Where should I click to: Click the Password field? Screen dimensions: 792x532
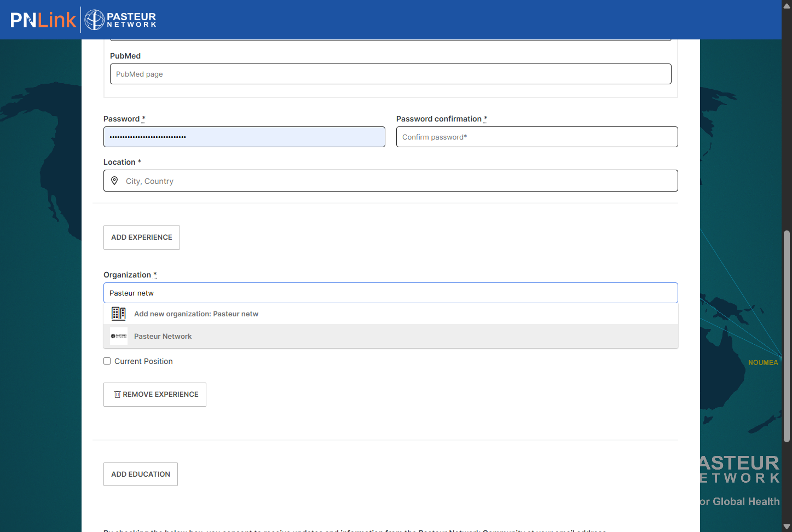244,137
